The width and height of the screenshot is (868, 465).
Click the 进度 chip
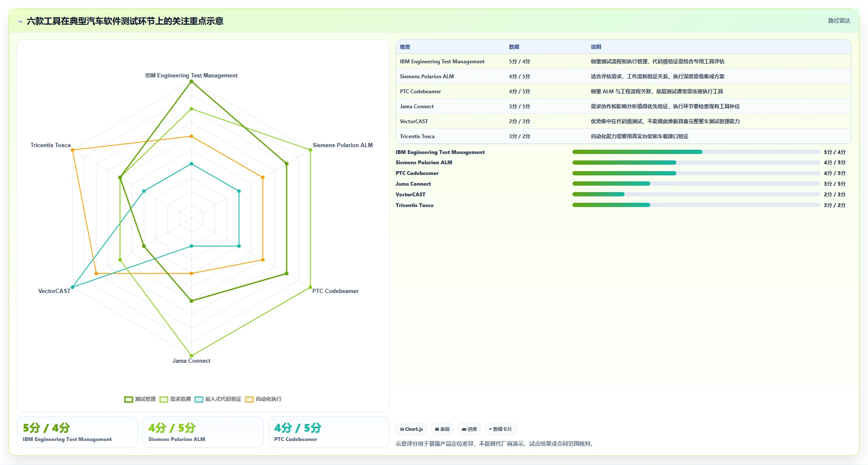[x=469, y=429]
